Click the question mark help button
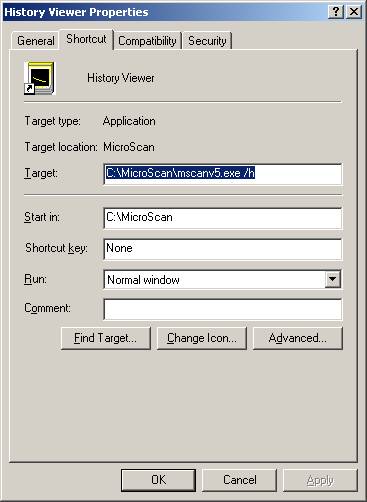Image resolution: width=367 pixels, height=502 pixels. click(336, 12)
